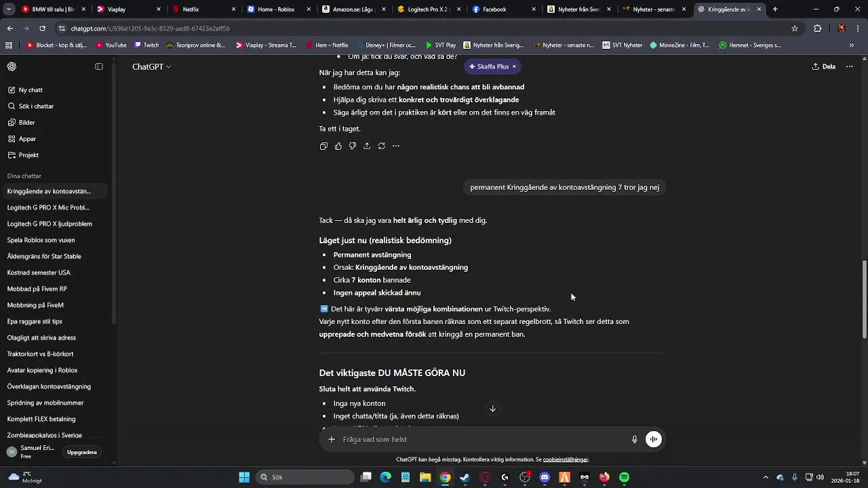Switch to the Facebook tab
The height and width of the screenshot is (488, 868).
pos(503,9)
